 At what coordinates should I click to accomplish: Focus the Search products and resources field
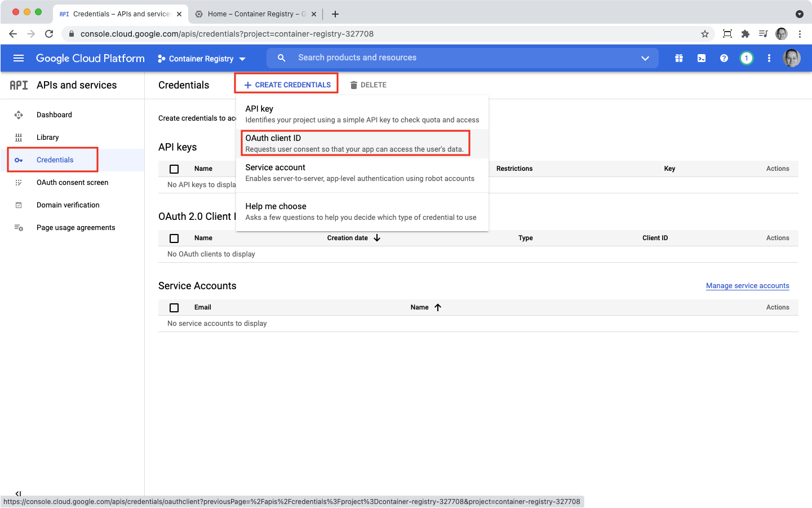coord(462,58)
